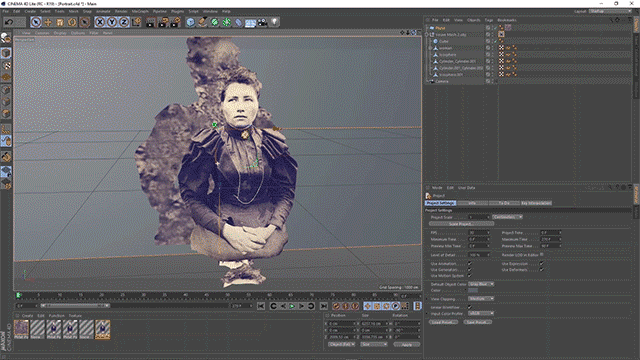Click the Coordinate System icon
The width and height of the screenshot is (640, 360).
pyautogui.click(x=136, y=22)
